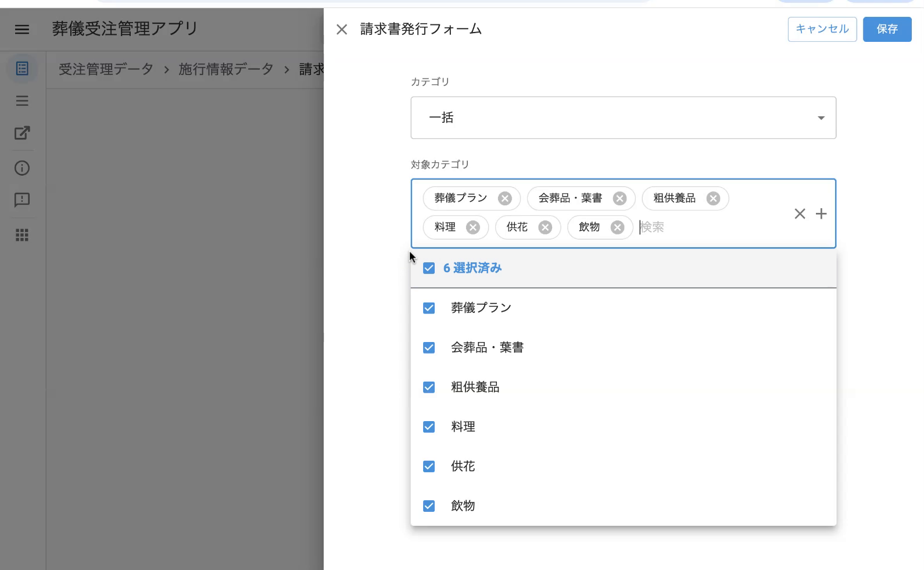This screenshot has width=924, height=570.
Task: Open the three-line menu sidebar icon
Action: (x=22, y=101)
